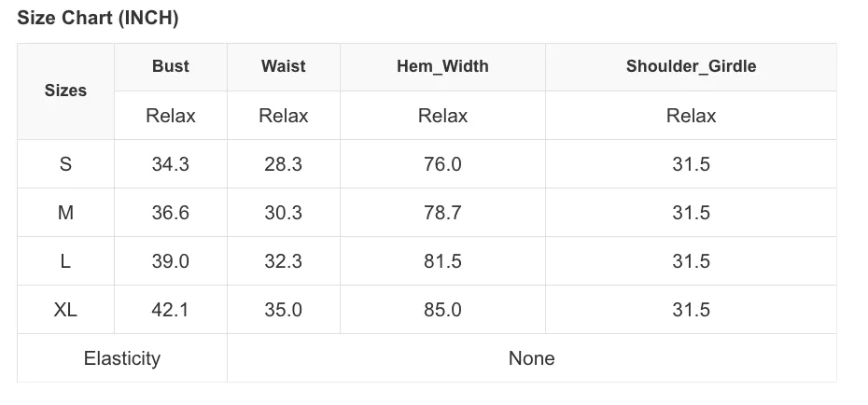Select hem width value 81.5
868x405 pixels.
click(442, 261)
